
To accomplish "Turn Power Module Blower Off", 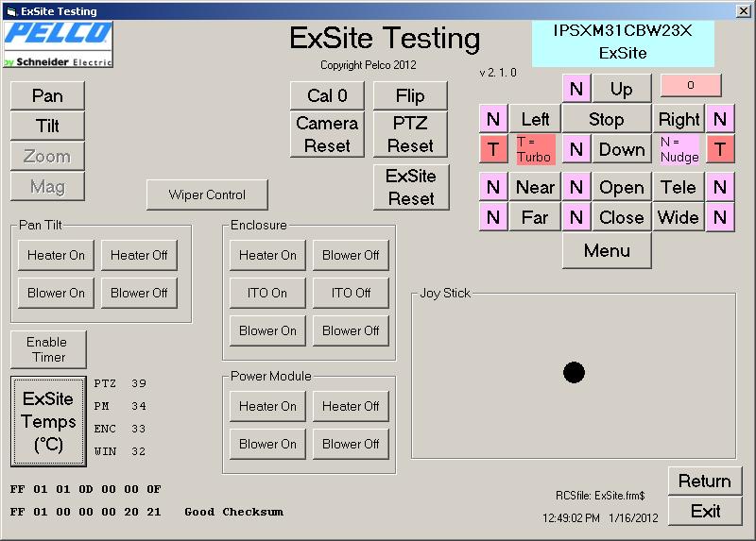I will coord(351,444).
